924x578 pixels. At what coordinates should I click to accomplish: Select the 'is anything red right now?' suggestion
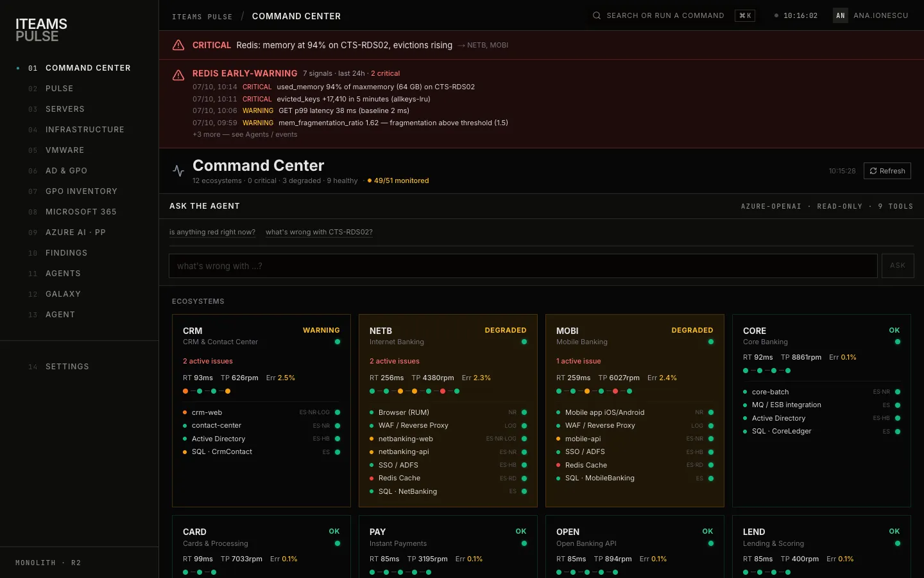pyautogui.click(x=212, y=232)
